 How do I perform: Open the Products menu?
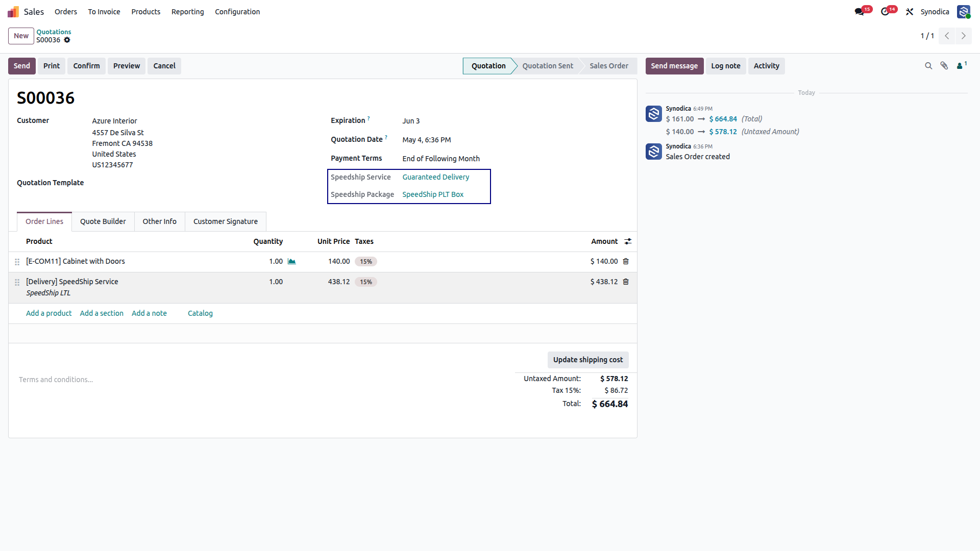[146, 12]
